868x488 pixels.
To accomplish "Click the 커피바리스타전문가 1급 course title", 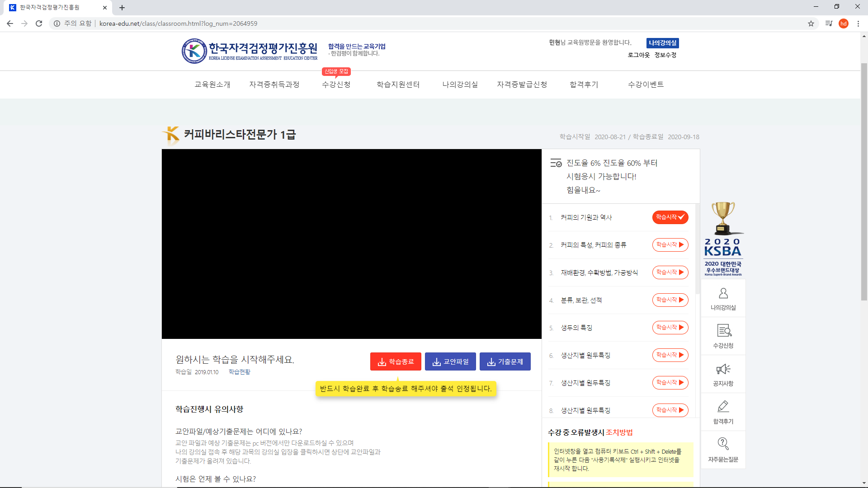I will click(x=240, y=135).
